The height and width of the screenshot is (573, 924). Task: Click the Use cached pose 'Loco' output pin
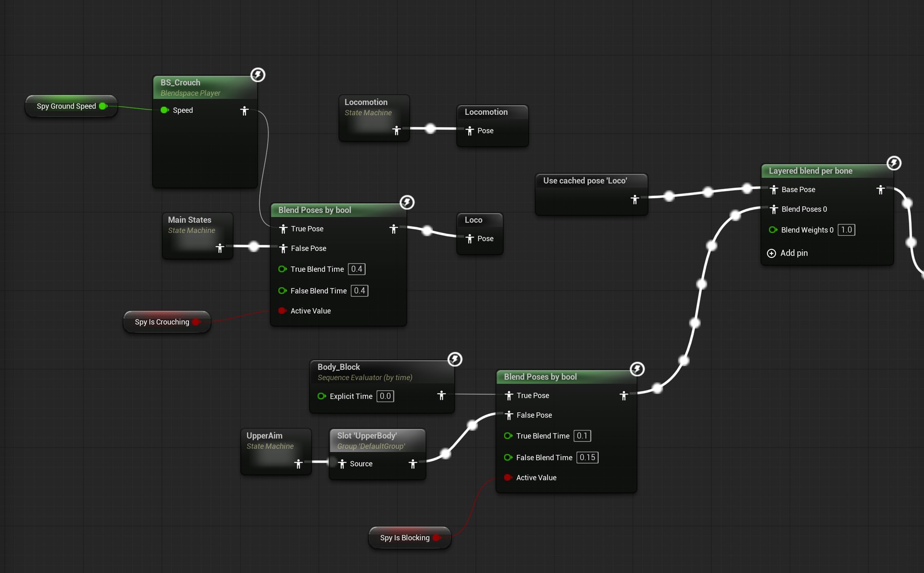point(635,199)
